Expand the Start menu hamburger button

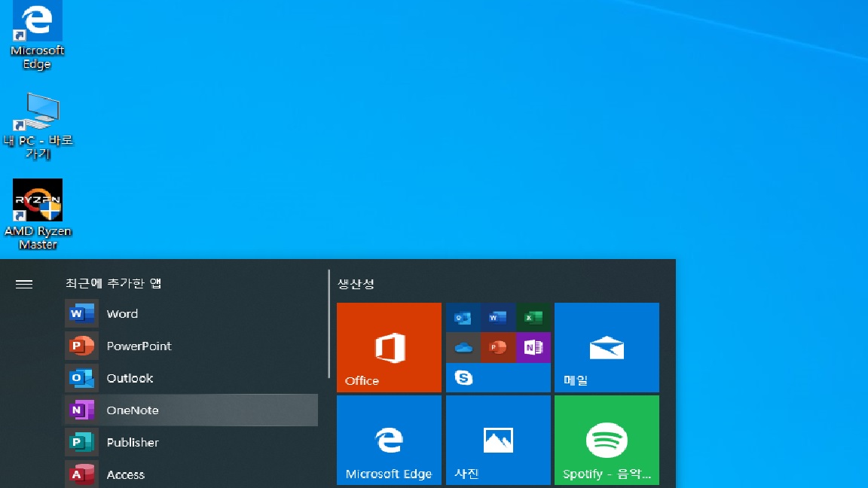coord(24,285)
